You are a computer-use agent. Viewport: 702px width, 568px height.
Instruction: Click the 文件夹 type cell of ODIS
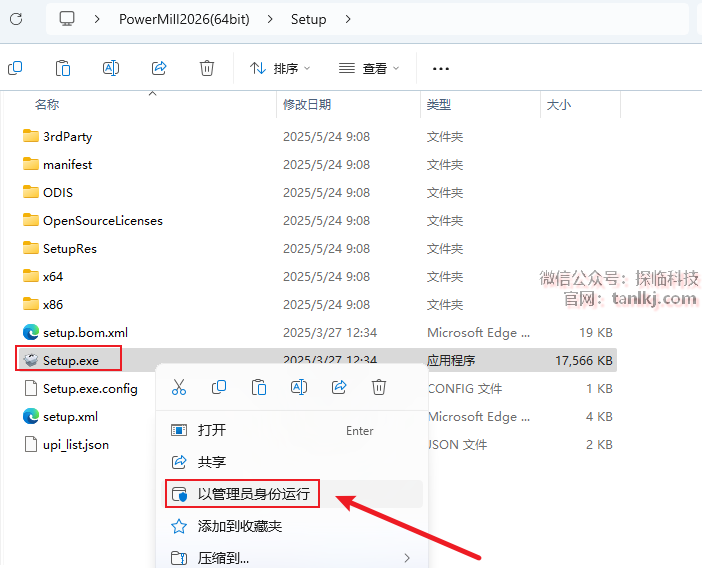445,192
